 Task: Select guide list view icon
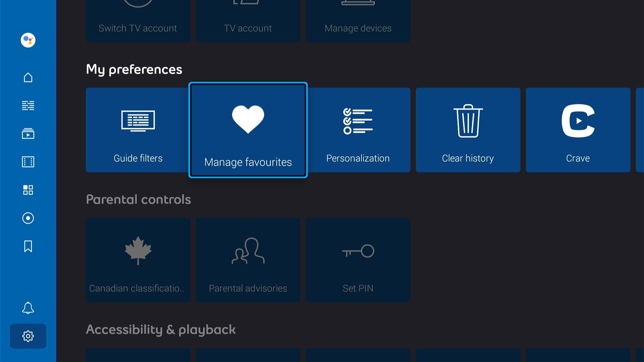click(x=28, y=105)
